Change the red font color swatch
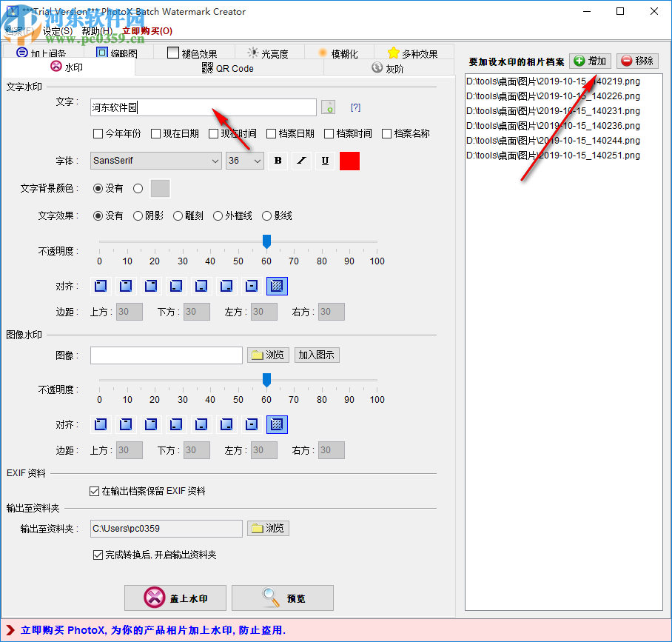 point(349,161)
